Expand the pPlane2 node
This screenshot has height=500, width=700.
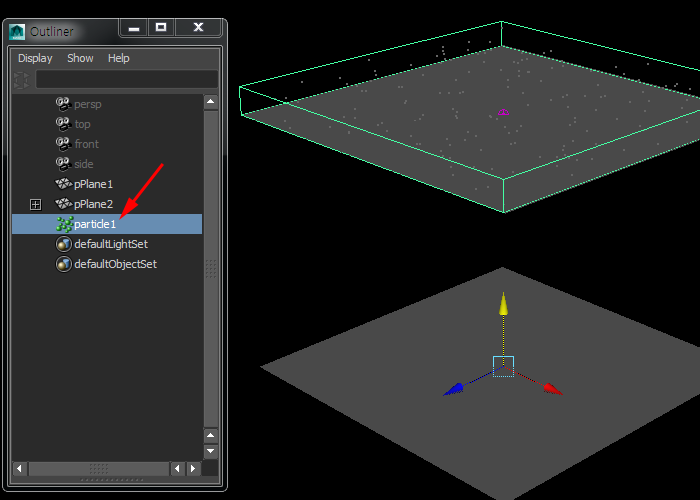35,204
